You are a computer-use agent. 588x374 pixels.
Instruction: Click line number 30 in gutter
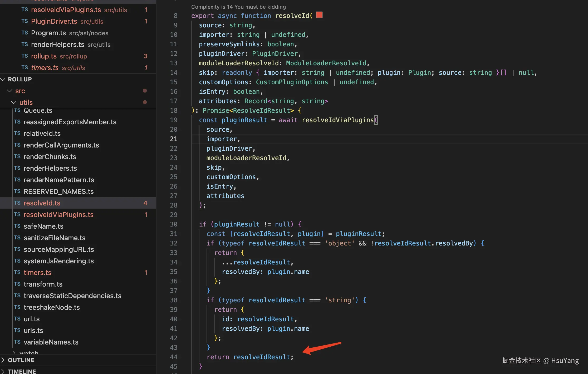[x=174, y=224]
